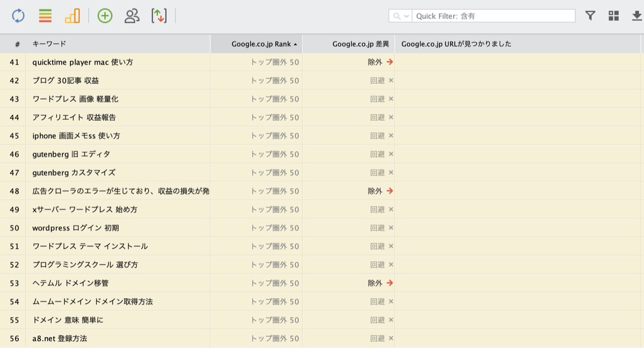Select keyword プログラミングスクール 選び方
This screenshot has width=644, height=348.
85,265
